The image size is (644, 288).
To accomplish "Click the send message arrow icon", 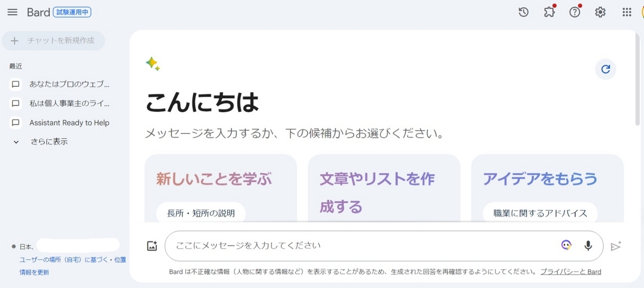I will (616, 246).
